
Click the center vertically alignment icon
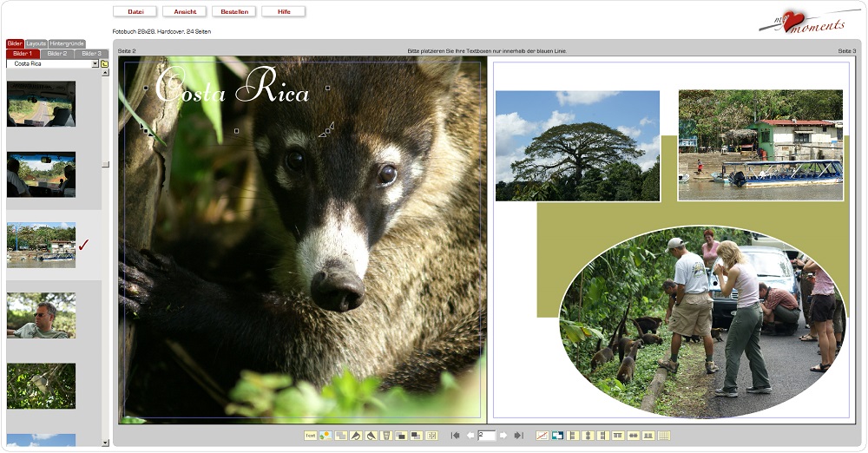[634, 436]
